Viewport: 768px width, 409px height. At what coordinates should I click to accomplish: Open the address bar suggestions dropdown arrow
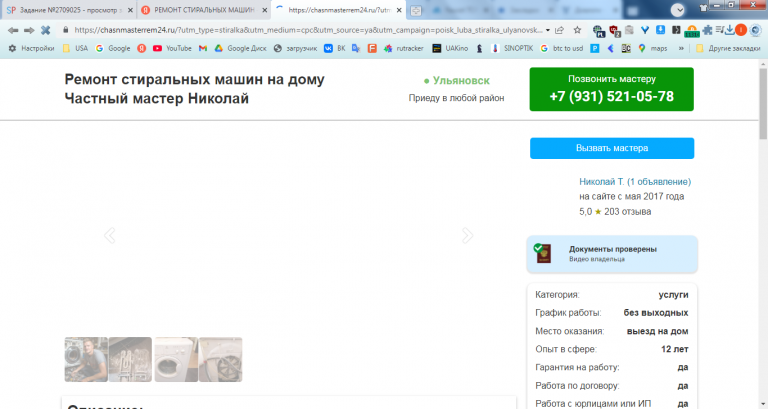548,30
